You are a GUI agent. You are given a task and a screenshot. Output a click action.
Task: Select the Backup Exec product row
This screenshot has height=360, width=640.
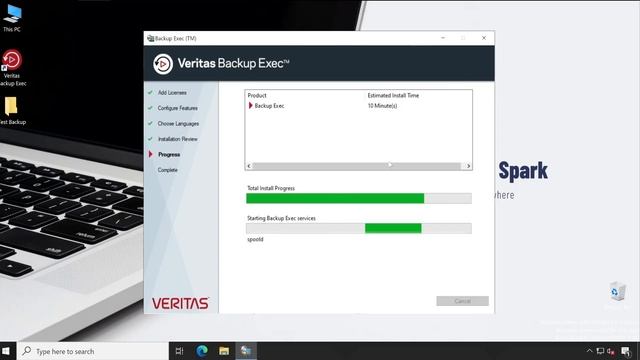coord(358,106)
